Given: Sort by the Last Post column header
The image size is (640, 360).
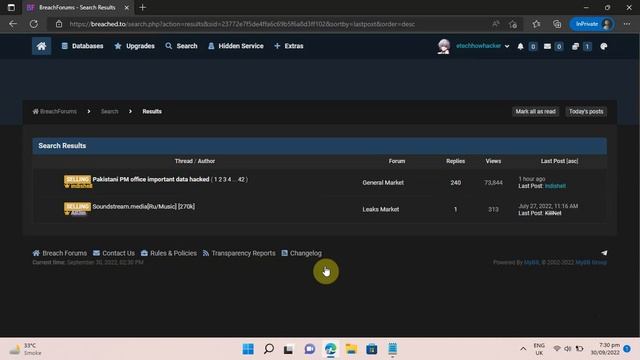Looking at the screenshot, I should pos(552,161).
